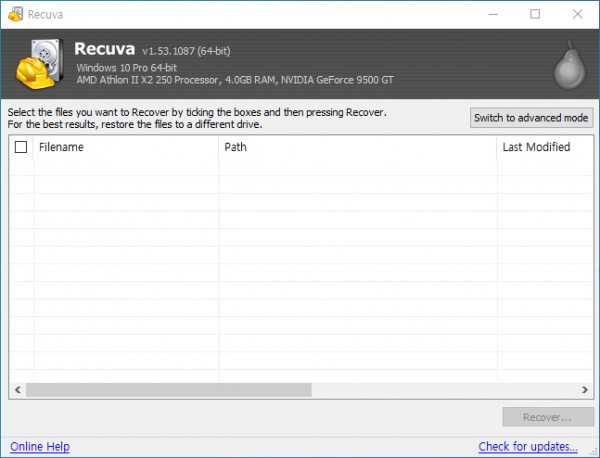Image resolution: width=600 pixels, height=458 pixels.
Task: Click the Piriform pear logo
Action: coord(570,65)
